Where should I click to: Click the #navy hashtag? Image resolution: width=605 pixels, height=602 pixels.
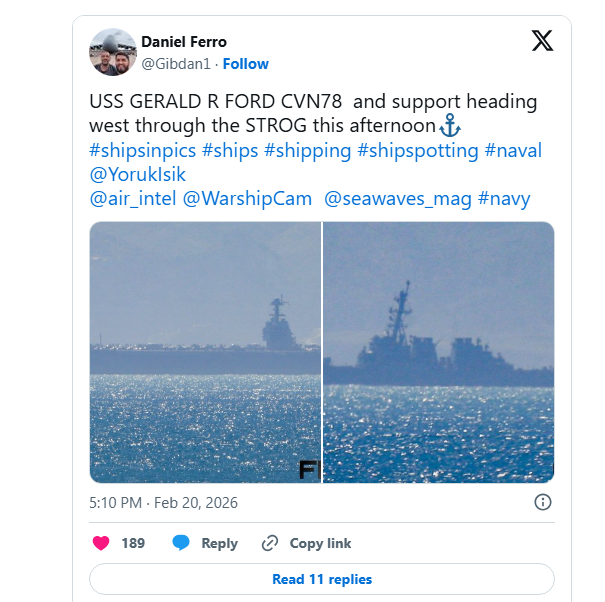(x=504, y=198)
